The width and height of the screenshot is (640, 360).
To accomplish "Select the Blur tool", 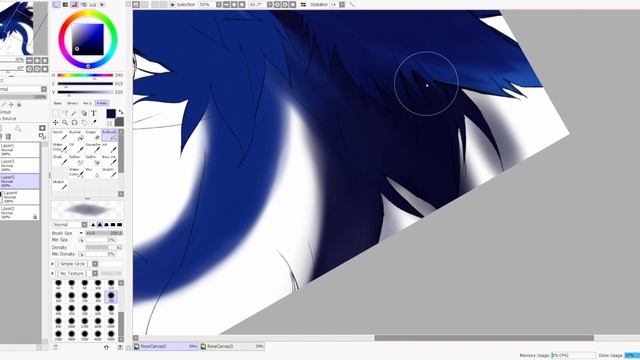I will (x=93, y=173).
